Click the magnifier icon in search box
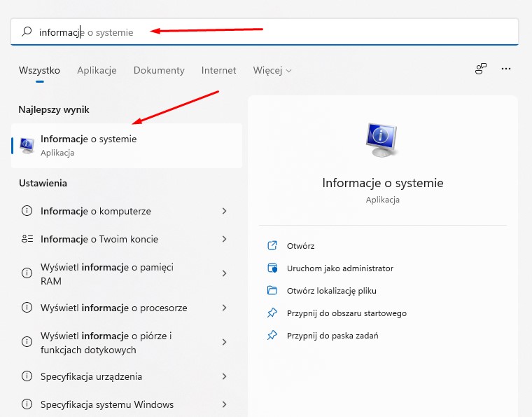This screenshot has height=417, width=532. tap(27, 32)
